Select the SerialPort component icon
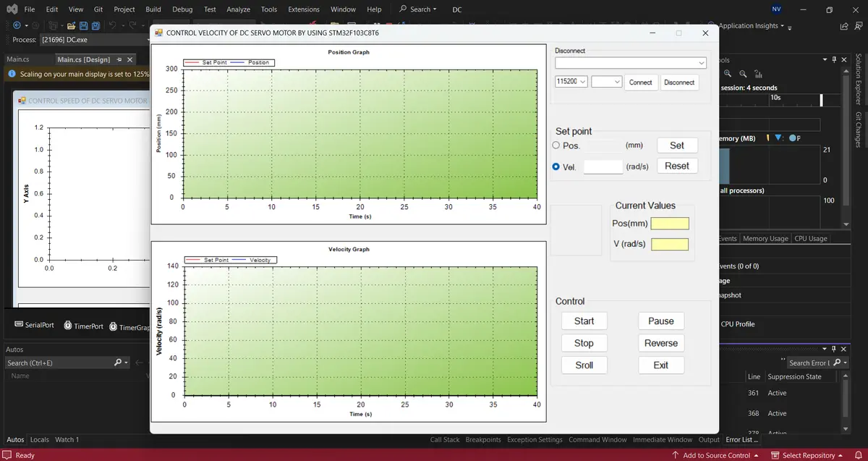The width and height of the screenshot is (868, 461). tap(19, 325)
